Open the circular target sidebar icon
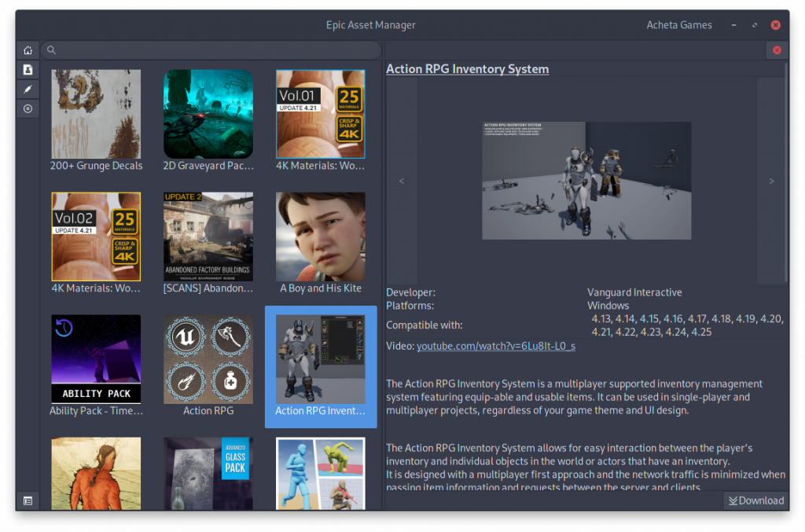Image resolution: width=805 pixels, height=532 pixels. [28, 108]
